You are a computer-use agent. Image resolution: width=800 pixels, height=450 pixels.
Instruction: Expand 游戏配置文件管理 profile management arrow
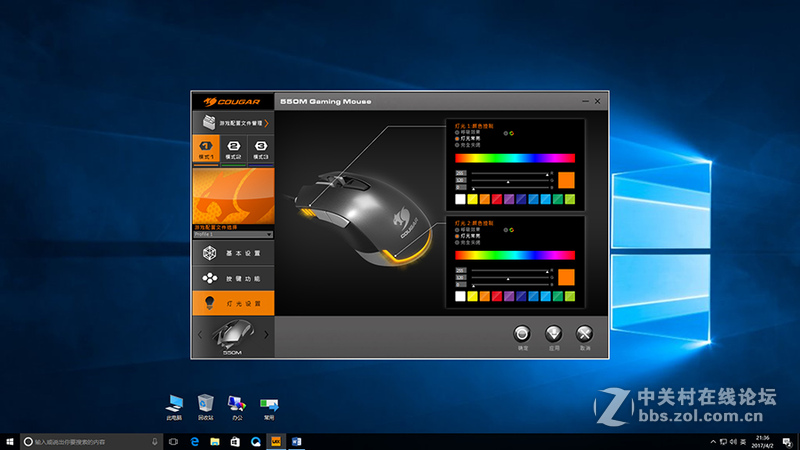267,123
